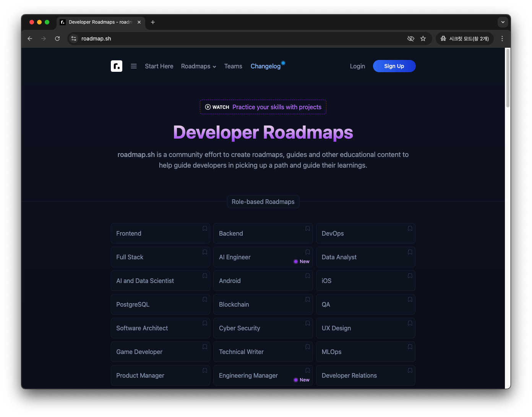
Task: Open the AI Engineer roadmap card
Action: coord(263,257)
